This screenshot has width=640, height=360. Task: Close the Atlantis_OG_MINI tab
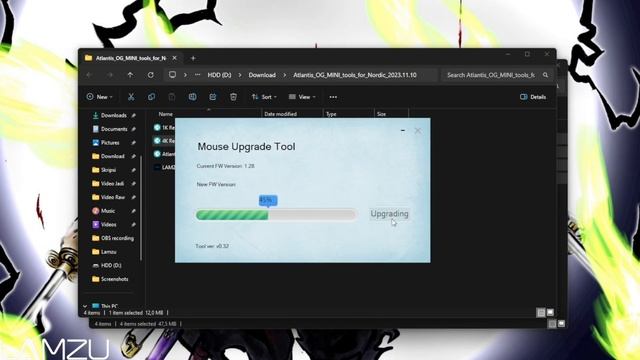pos(174,58)
